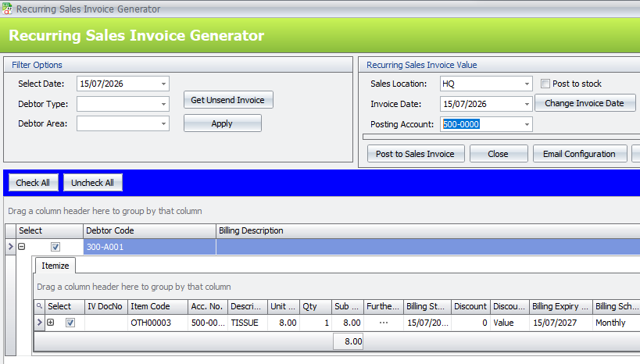Click the Select column header in debtor grid

point(49,230)
